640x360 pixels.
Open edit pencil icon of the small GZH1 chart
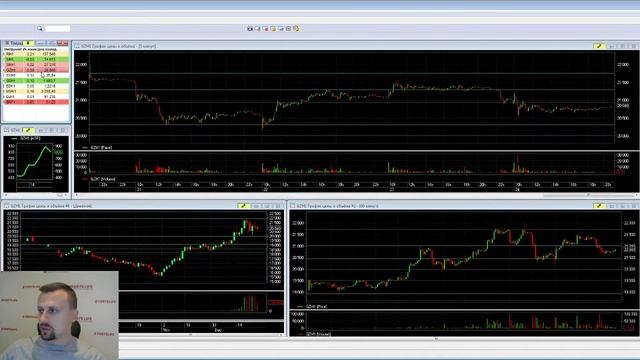click(28, 130)
